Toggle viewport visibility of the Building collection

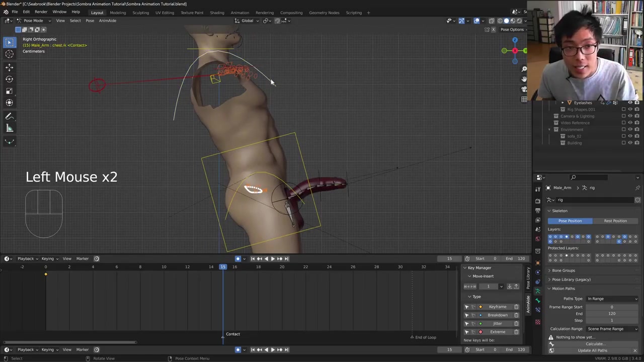[630, 143]
